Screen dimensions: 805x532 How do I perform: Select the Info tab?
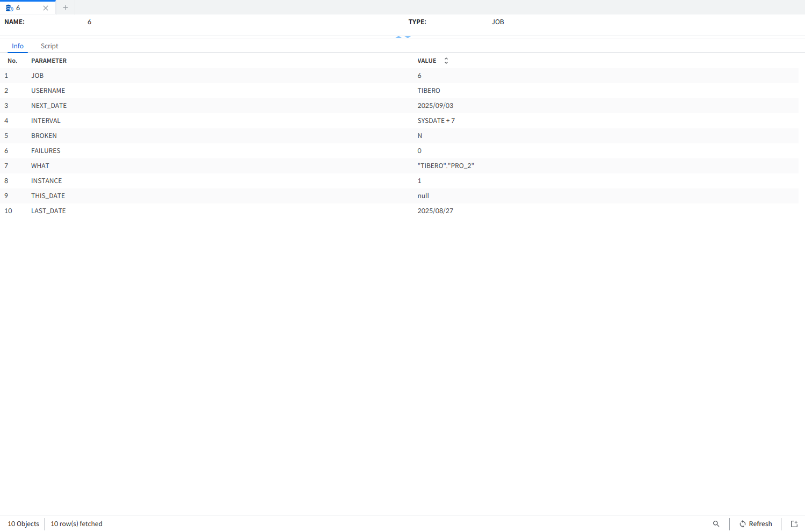[18, 46]
